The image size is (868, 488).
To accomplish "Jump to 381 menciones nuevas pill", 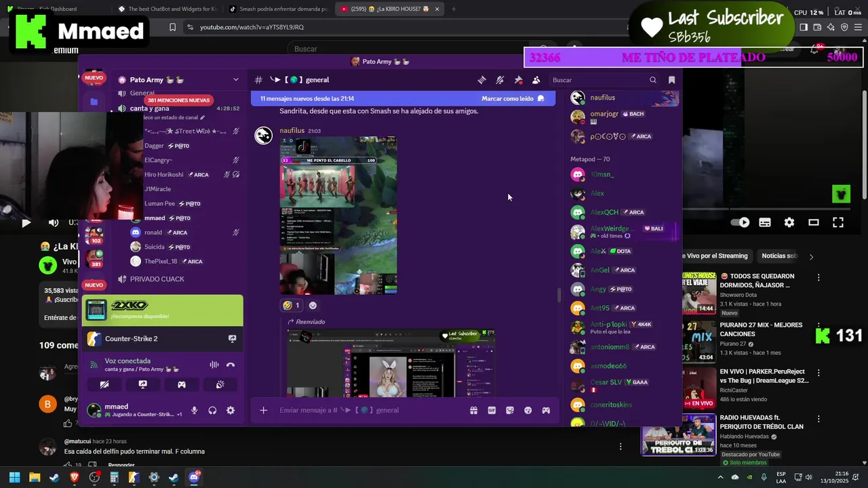I will 179,100.
